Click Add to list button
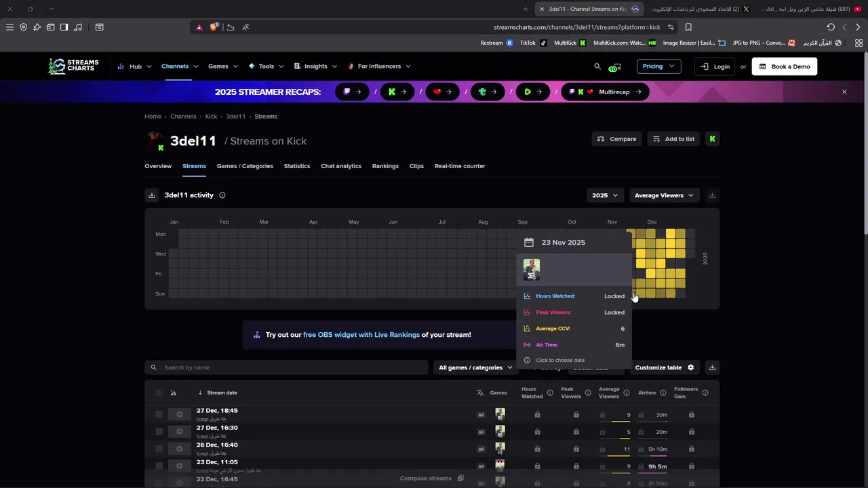Image resolution: width=868 pixels, height=488 pixels. coord(673,139)
